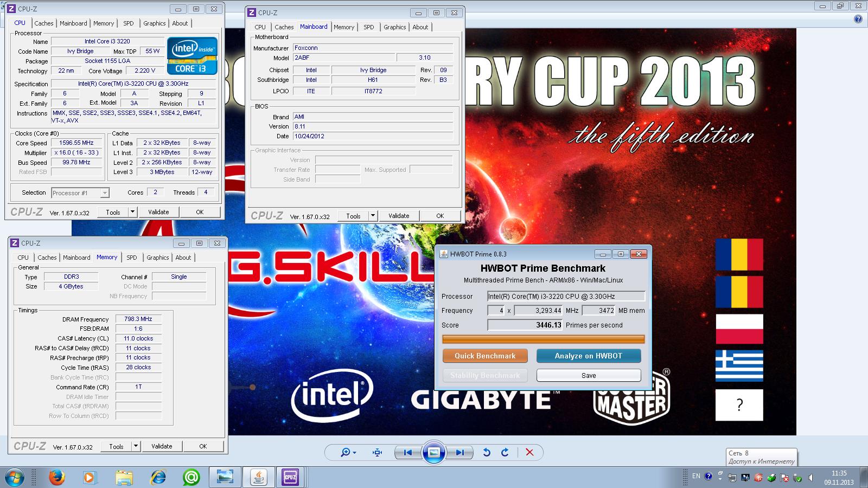Click the HWBOT Score field 3446.13
868x488 pixels.
525,325
